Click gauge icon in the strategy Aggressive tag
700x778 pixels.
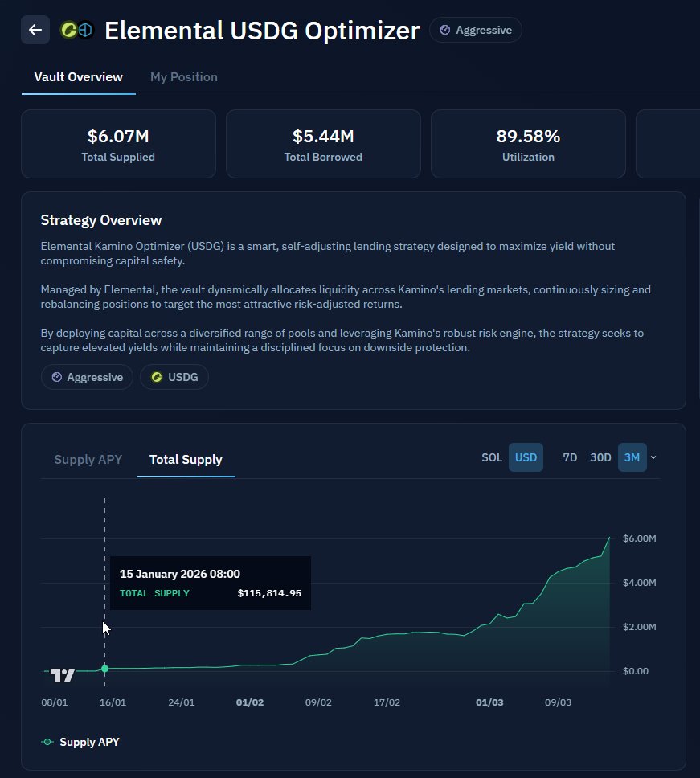pyautogui.click(x=57, y=377)
